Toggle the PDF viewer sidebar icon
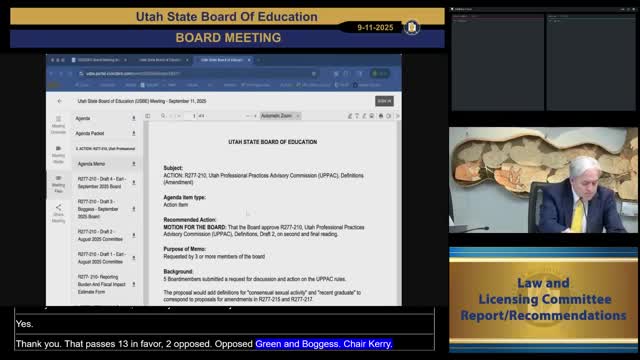Viewport: 640px width, 360px height. click(x=148, y=116)
